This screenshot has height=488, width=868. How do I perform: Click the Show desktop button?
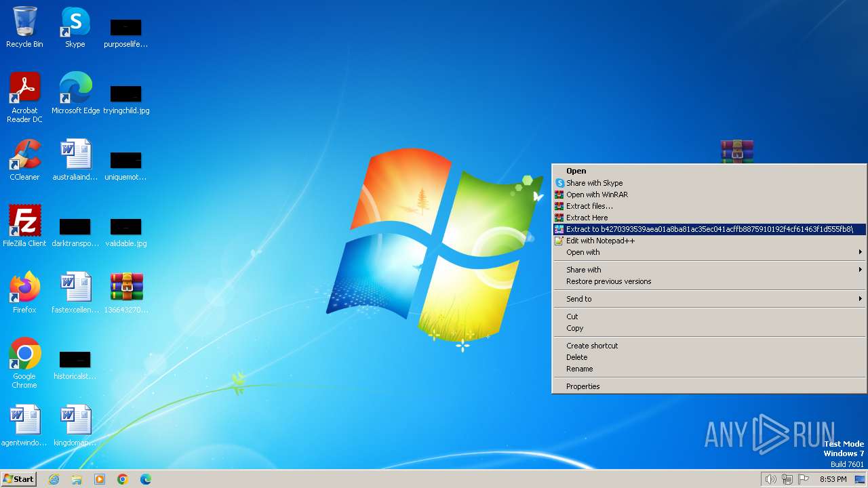(860, 479)
